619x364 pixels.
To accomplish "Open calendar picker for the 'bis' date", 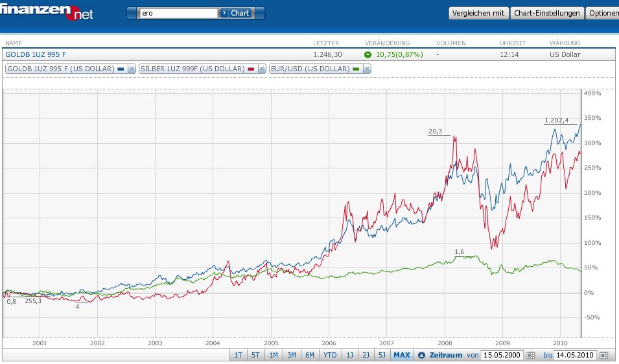I will tap(604, 356).
